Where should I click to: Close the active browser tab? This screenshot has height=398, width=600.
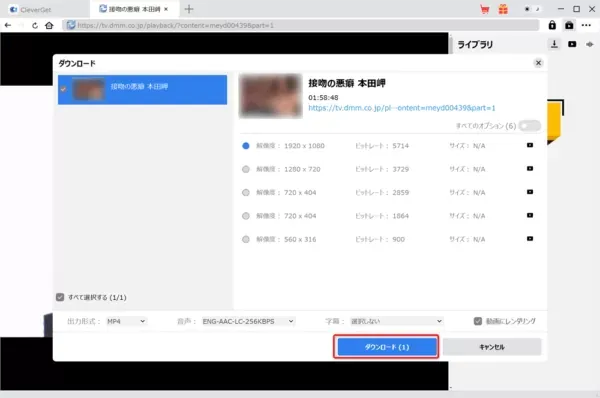[x=166, y=9]
